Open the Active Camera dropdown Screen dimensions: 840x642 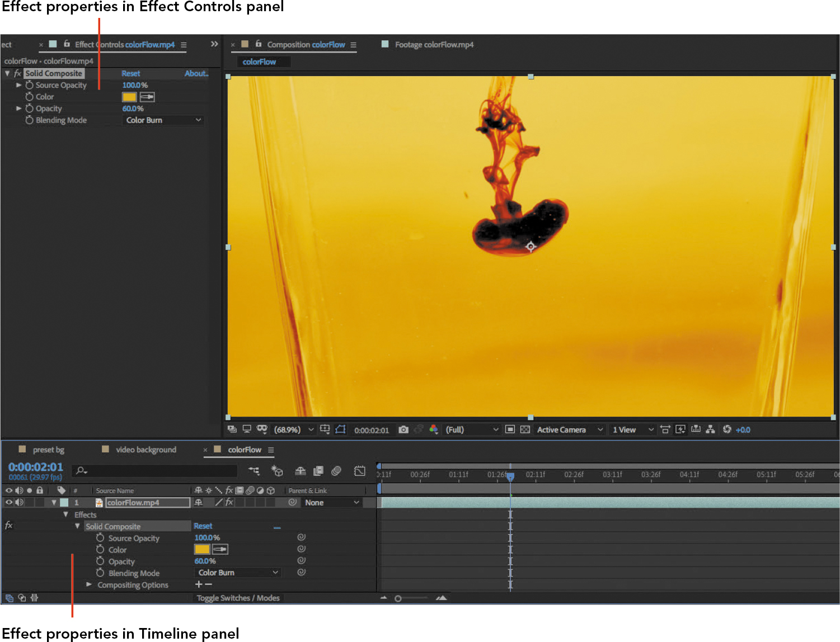coord(570,429)
